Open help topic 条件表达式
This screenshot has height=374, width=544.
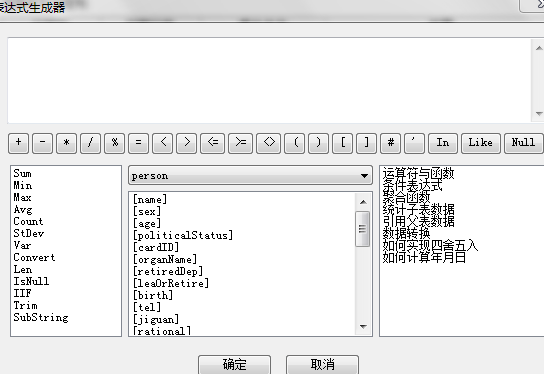(413, 185)
